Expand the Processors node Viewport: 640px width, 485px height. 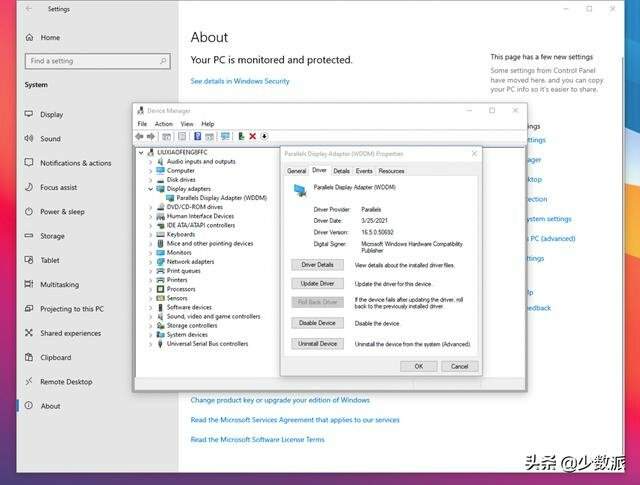click(x=151, y=289)
